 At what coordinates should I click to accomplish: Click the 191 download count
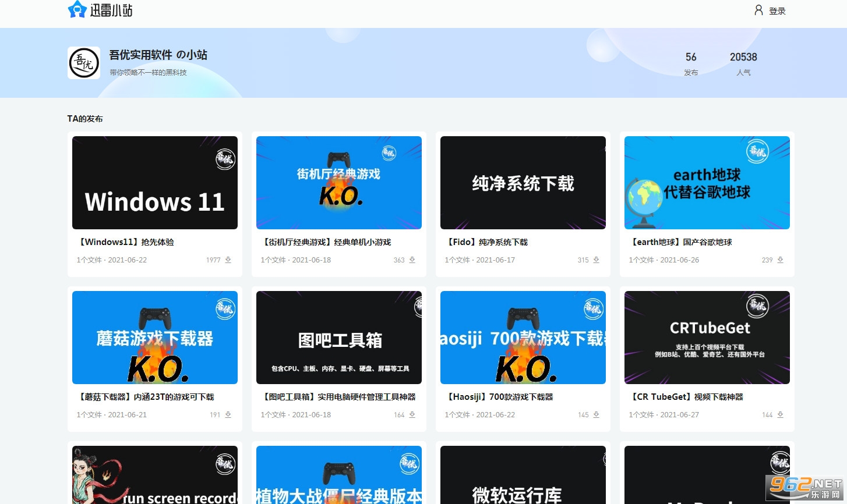(x=215, y=415)
